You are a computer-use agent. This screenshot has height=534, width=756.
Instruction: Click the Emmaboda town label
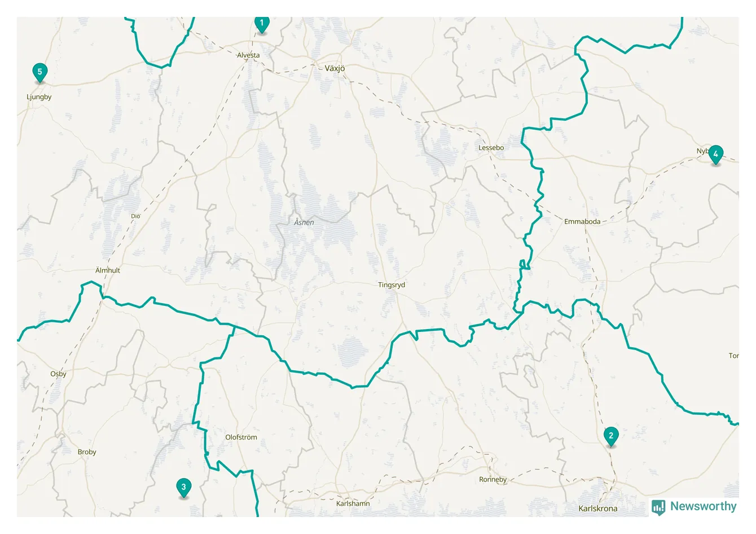click(582, 222)
